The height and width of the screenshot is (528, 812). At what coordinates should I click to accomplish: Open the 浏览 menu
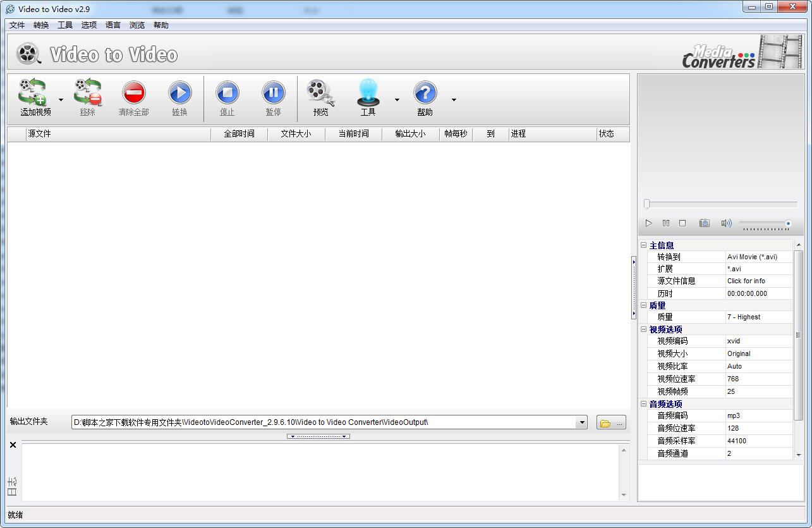(x=137, y=25)
